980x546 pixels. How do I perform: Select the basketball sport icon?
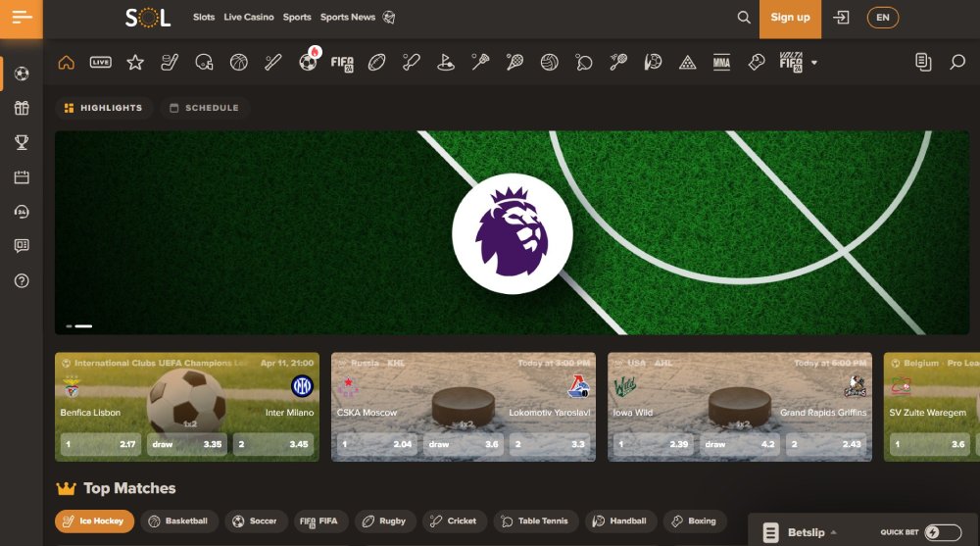point(239,62)
